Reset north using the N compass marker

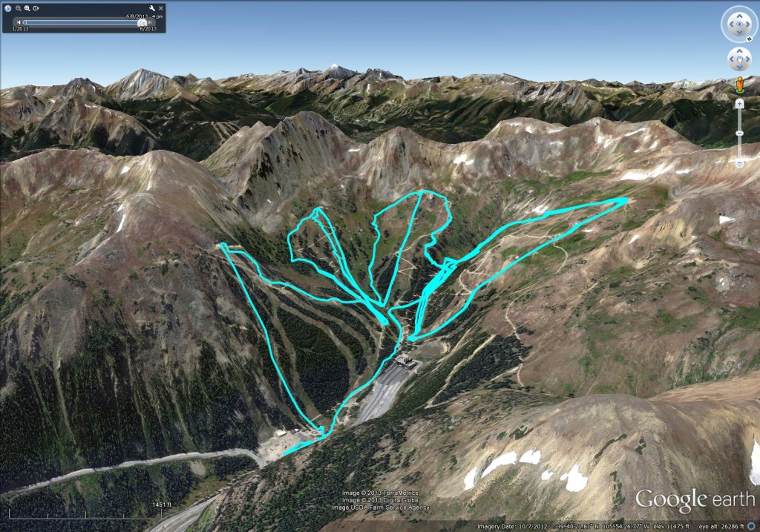750,39
